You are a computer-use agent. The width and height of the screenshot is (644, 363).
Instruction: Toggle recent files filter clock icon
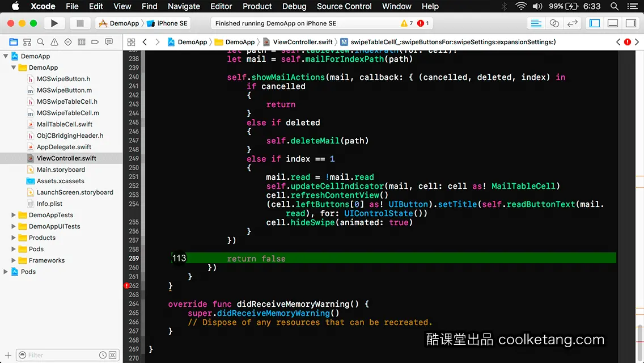[x=103, y=355]
